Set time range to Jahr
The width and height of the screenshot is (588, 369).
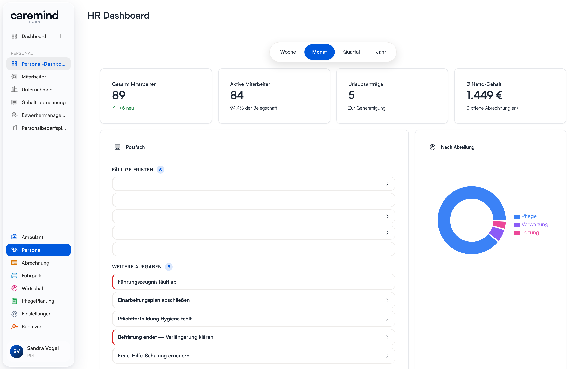point(381,52)
